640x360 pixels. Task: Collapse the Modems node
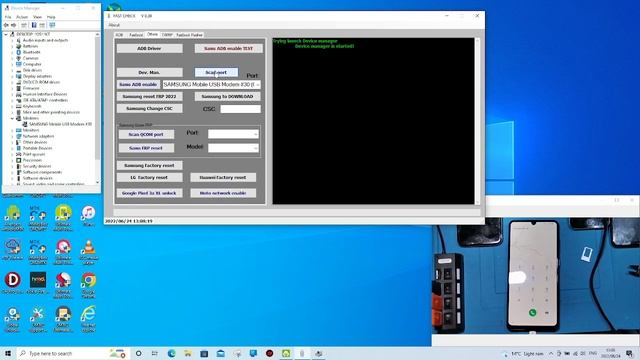(x=12, y=118)
